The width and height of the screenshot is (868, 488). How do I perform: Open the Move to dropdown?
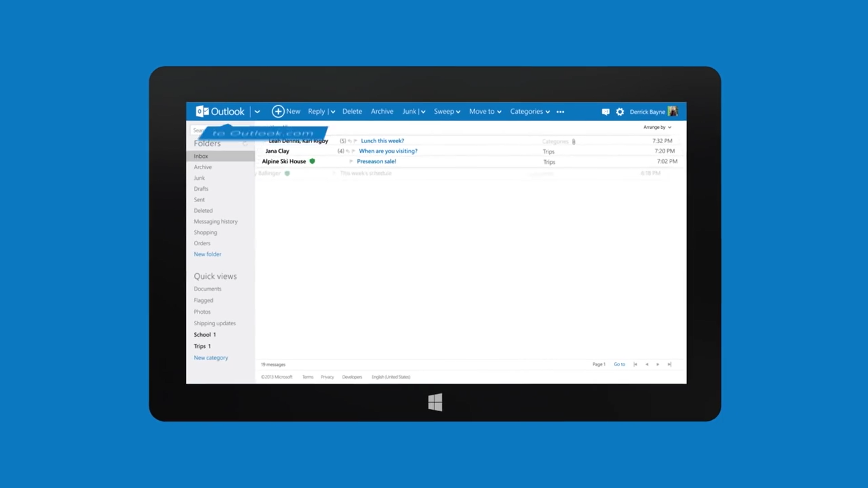point(485,111)
